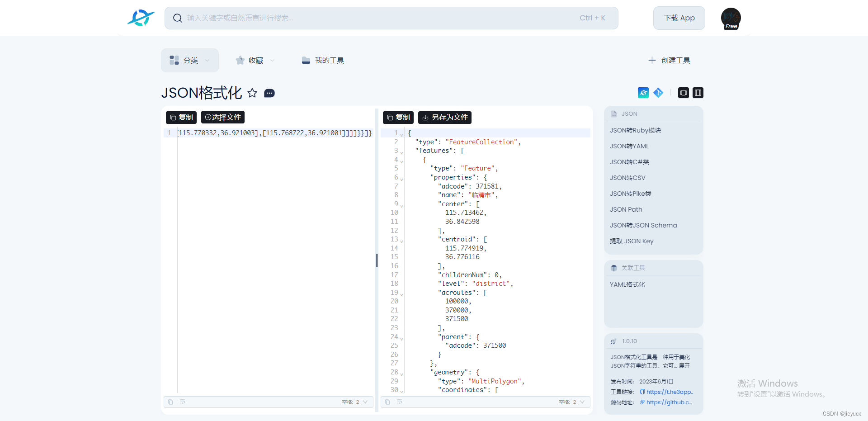
Task: Click the 另存为文件 button
Action: click(x=445, y=118)
